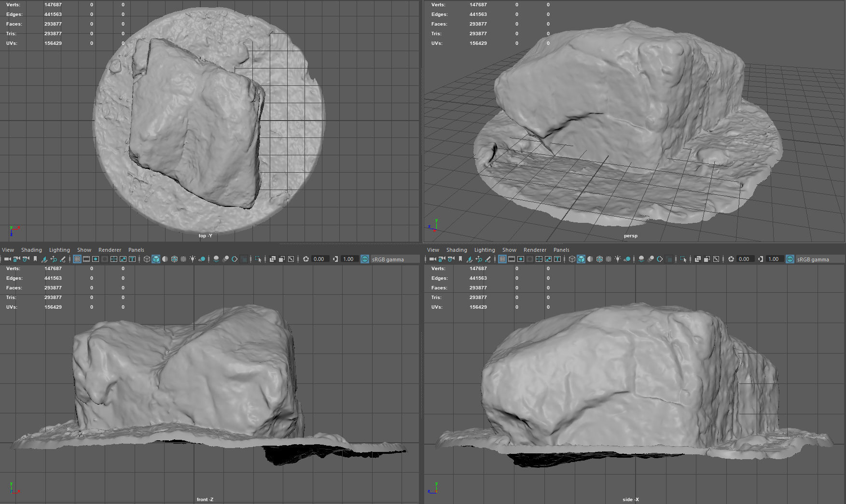Click the 'side -X' camera label
Viewport: 846px width, 504px height.
click(630, 500)
